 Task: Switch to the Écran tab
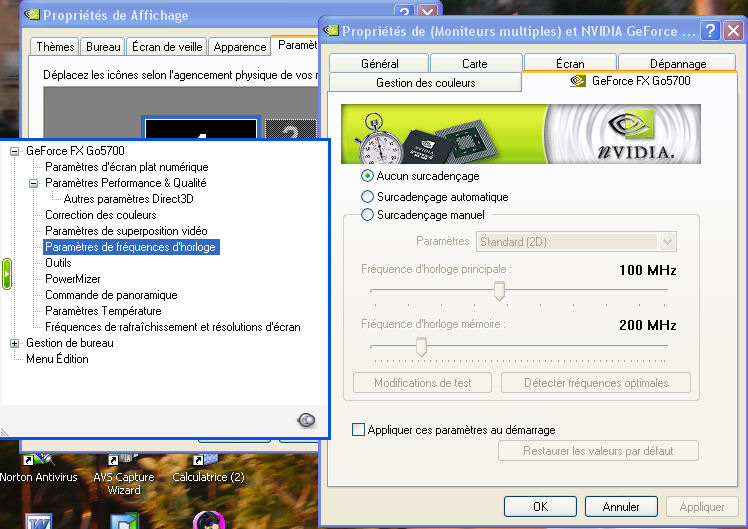coord(570,63)
